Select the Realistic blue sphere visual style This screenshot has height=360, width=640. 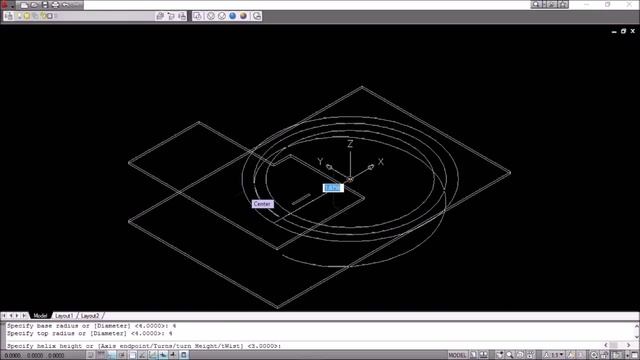[x=233, y=16]
